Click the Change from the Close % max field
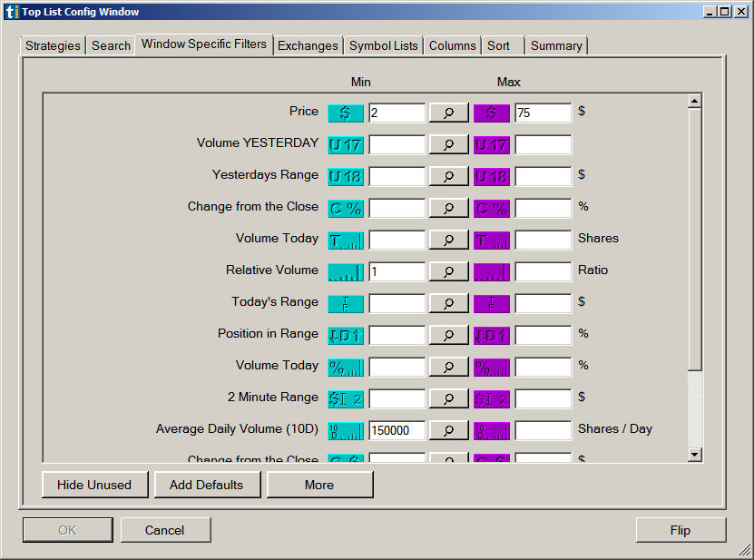754x560 pixels. click(x=543, y=208)
